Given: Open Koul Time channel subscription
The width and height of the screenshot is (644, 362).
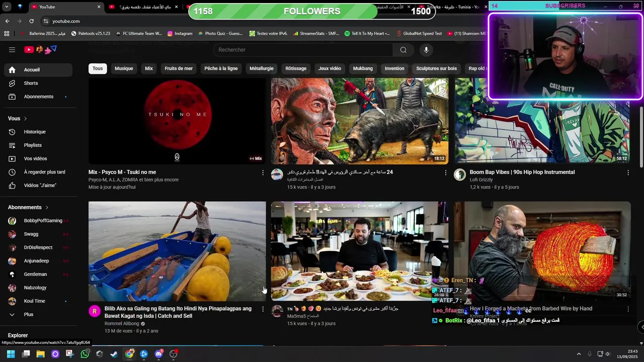Looking at the screenshot, I should pyautogui.click(x=38, y=301).
